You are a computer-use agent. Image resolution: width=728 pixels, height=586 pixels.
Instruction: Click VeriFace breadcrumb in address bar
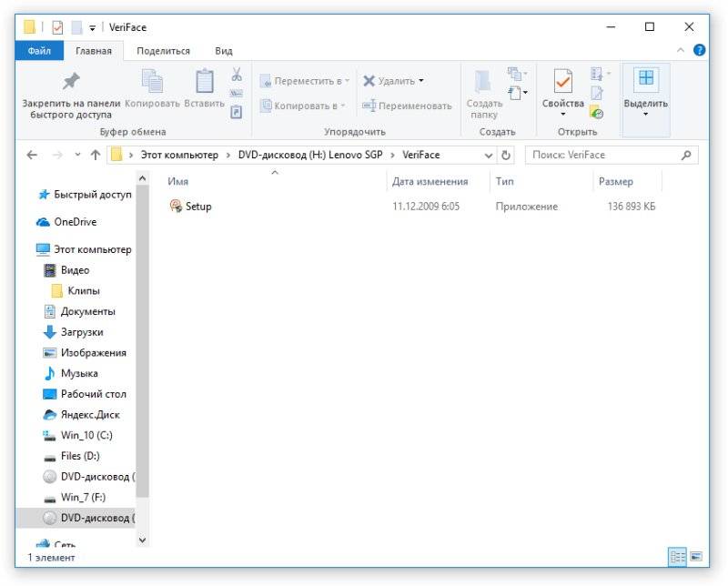click(420, 155)
